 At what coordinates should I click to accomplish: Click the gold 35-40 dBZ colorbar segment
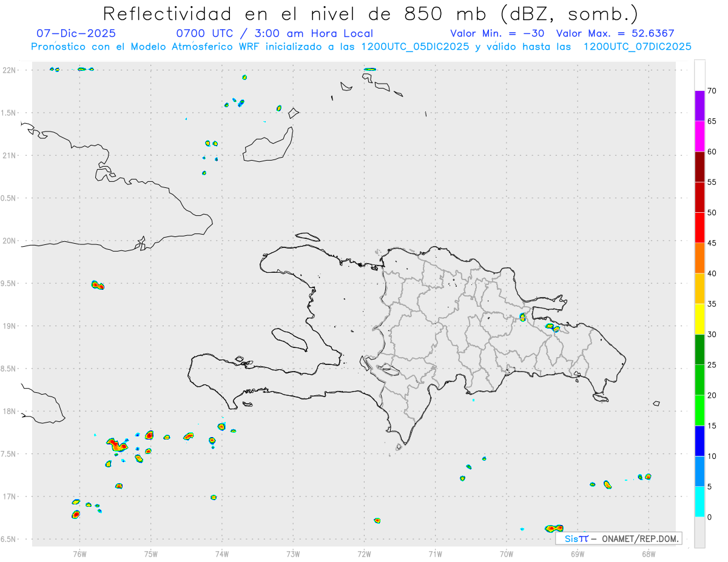coord(699,289)
